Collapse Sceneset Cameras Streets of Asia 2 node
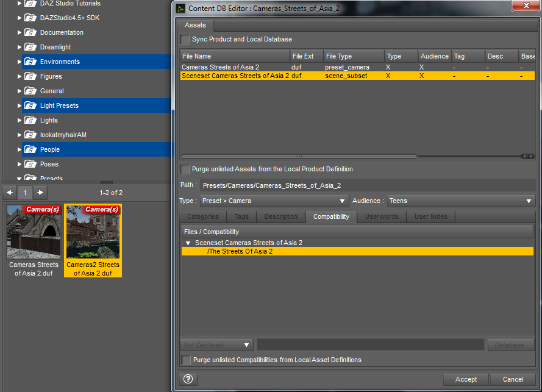Viewport: 542px width, 392px height. (188, 243)
